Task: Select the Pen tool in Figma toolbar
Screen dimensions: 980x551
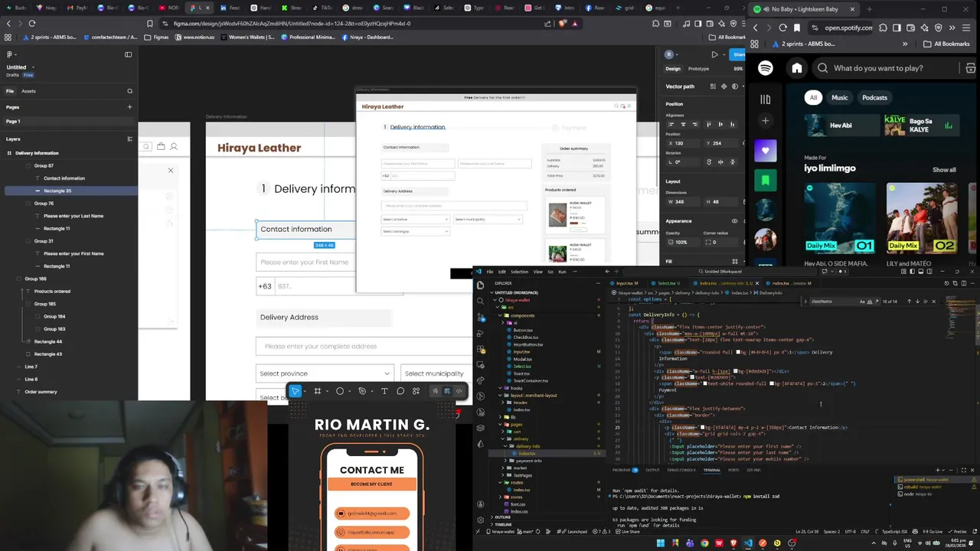Action: click(x=362, y=391)
